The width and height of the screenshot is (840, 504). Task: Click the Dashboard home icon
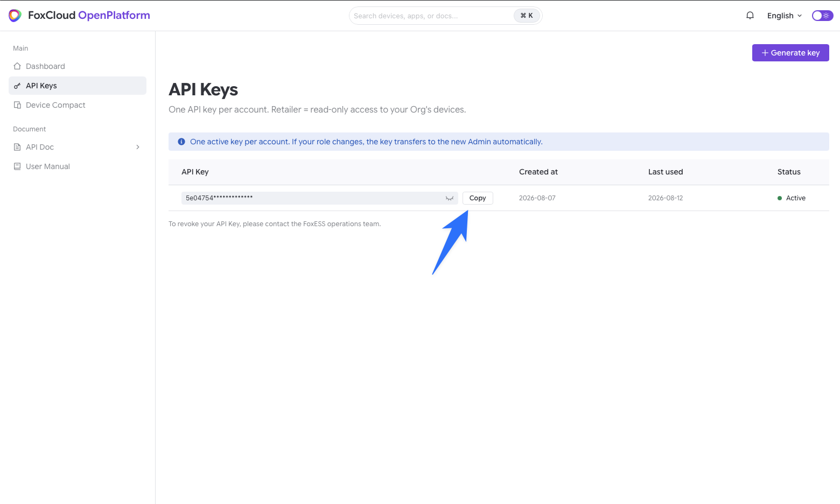(17, 66)
